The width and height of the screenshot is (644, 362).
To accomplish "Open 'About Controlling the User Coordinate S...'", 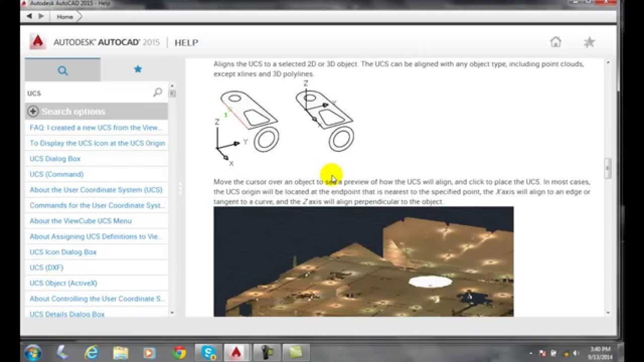I will click(x=96, y=299).
